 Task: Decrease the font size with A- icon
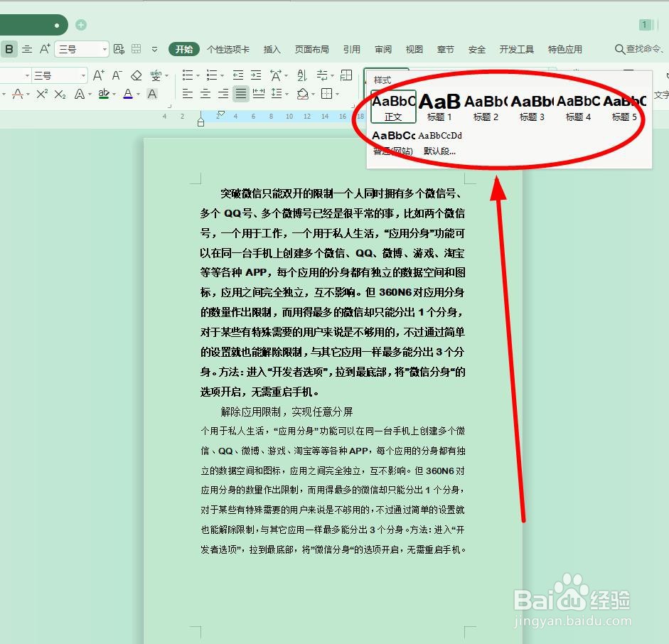[x=116, y=75]
